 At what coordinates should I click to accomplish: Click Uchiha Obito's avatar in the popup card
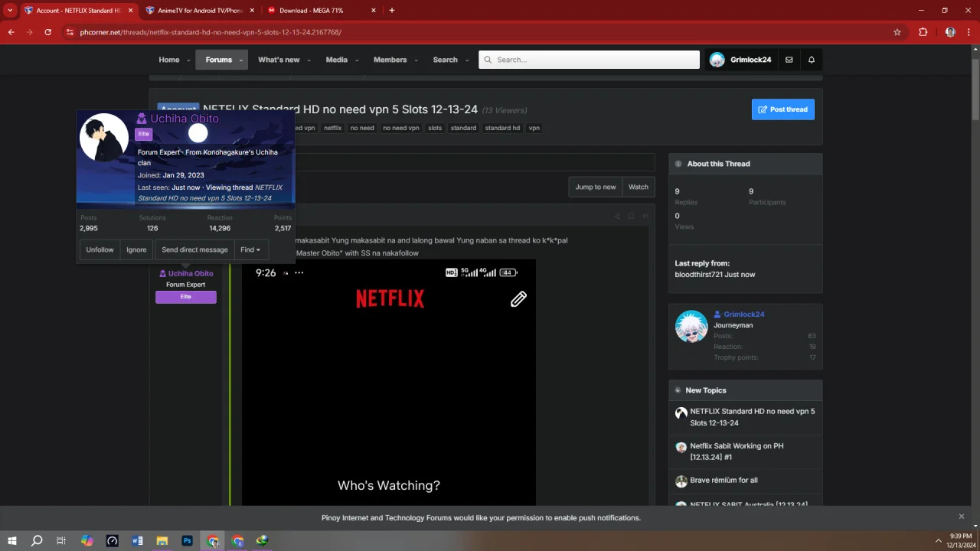[x=104, y=138]
